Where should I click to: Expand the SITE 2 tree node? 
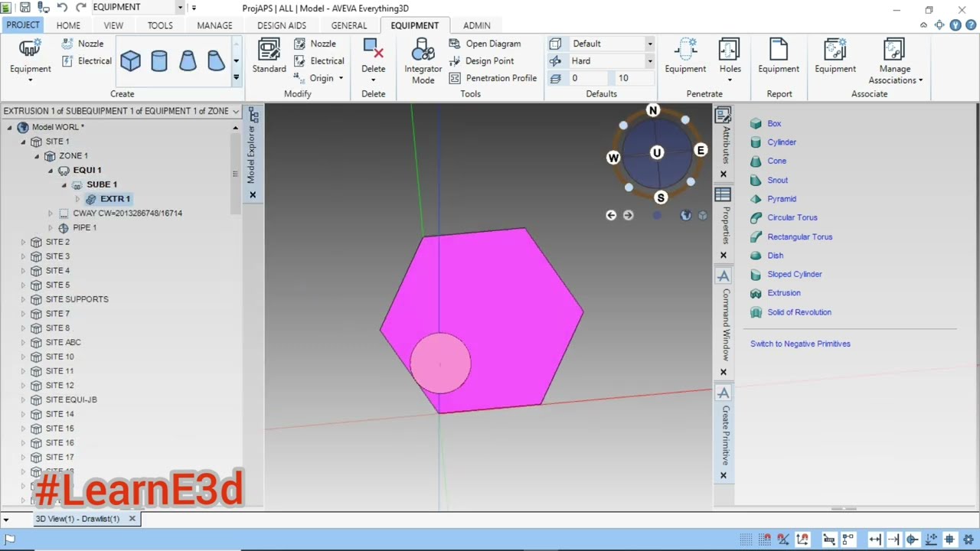[23, 242]
